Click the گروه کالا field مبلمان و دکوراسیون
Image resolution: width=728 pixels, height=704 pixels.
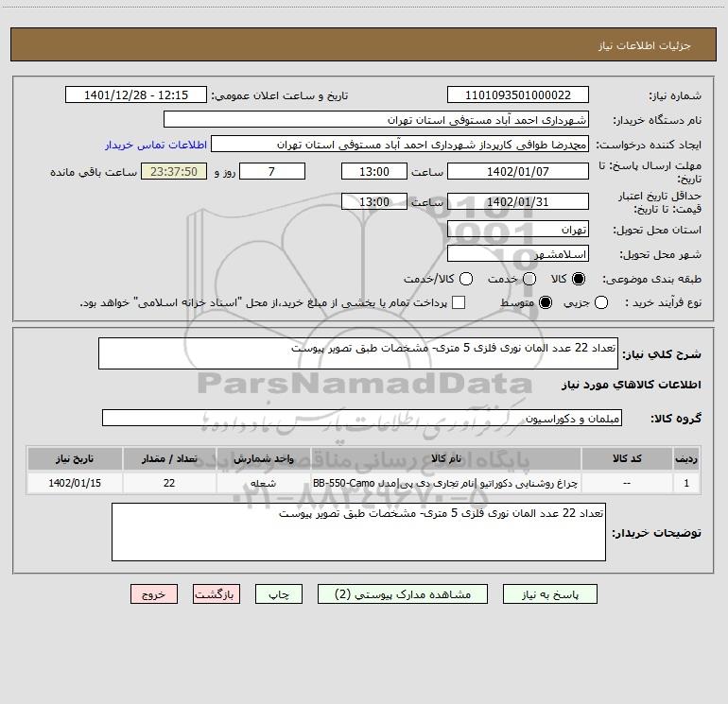click(x=362, y=418)
